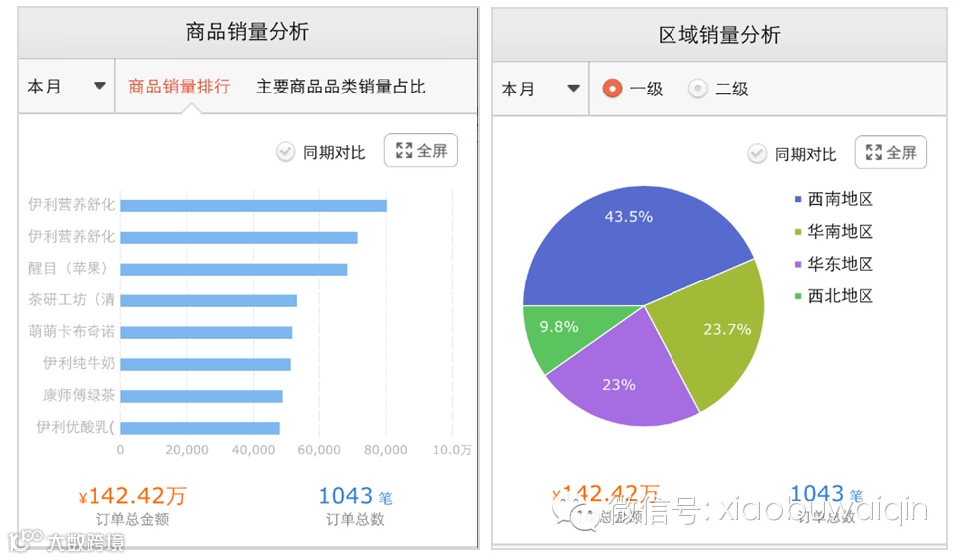Click the 西北地区 legend label
The image size is (960, 560).
pos(840,296)
